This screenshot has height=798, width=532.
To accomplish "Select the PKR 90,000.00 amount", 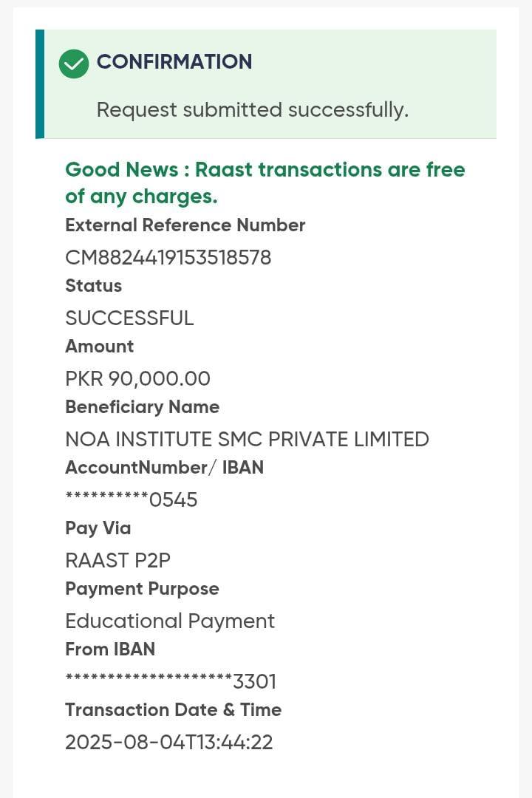I will pos(137,378).
